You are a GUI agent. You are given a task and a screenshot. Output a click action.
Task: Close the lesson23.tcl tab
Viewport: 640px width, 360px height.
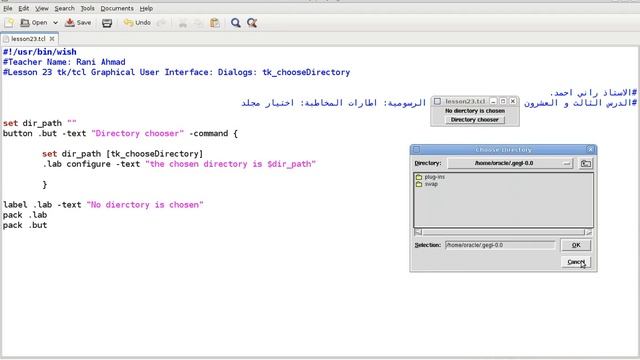click(x=52, y=39)
